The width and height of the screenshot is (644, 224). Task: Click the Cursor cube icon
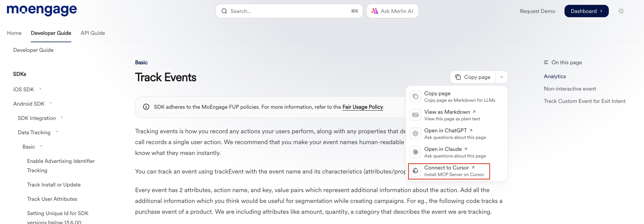pos(415,171)
